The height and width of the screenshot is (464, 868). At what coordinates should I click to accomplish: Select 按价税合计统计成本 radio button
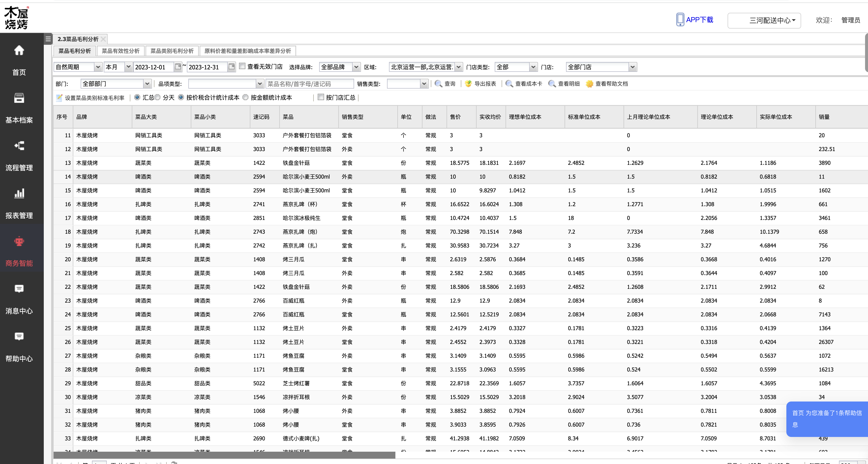(x=181, y=97)
